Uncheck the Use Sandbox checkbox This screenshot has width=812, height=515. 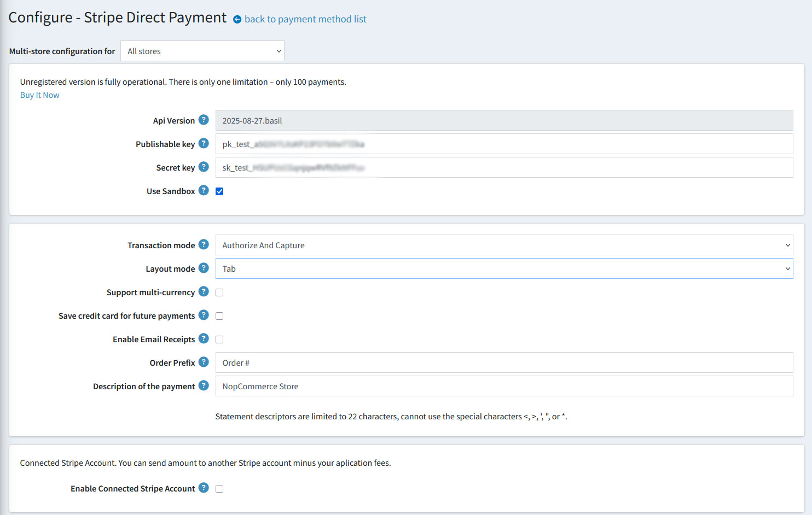click(219, 191)
